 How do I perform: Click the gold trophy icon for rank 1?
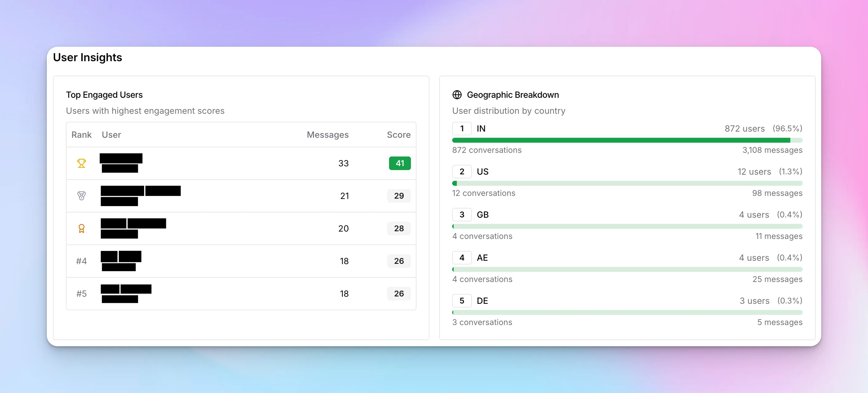81,163
